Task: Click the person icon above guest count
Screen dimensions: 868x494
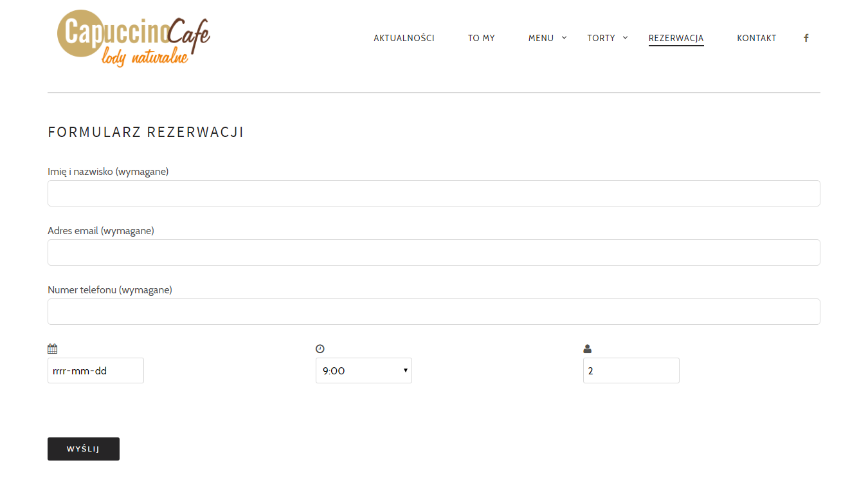Action: click(587, 349)
